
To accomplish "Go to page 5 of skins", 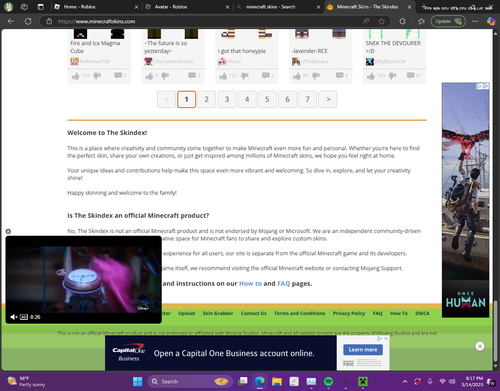I will [x=267, y=99].
